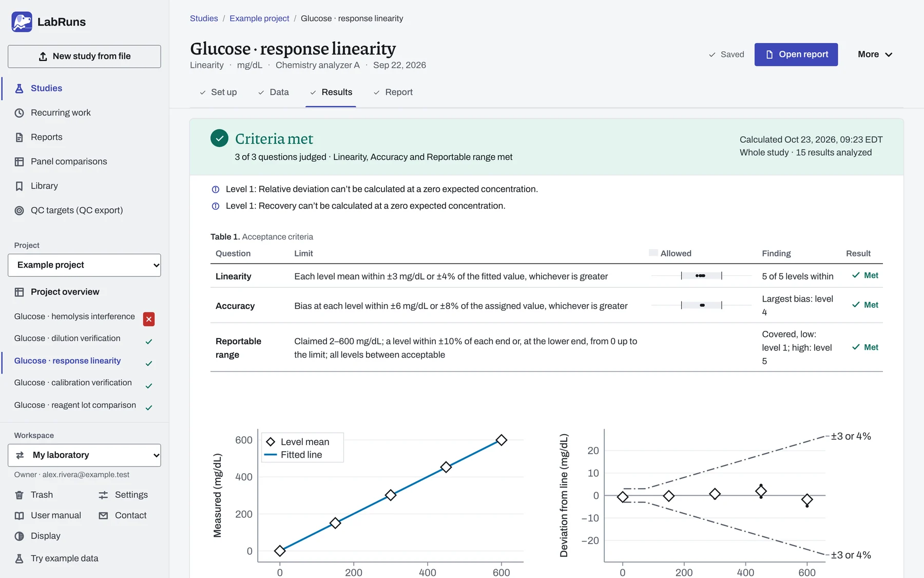Image resolution: width=924 pixels, height=578 pixels.
Task: Follow the Studies breadcrumb link
Action: (204, 18)
